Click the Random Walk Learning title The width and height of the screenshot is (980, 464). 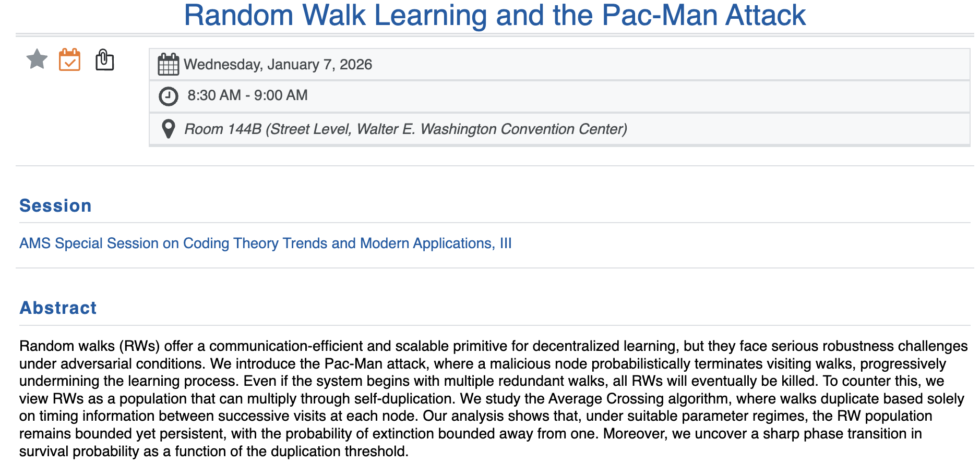click(x=494, y=15)
